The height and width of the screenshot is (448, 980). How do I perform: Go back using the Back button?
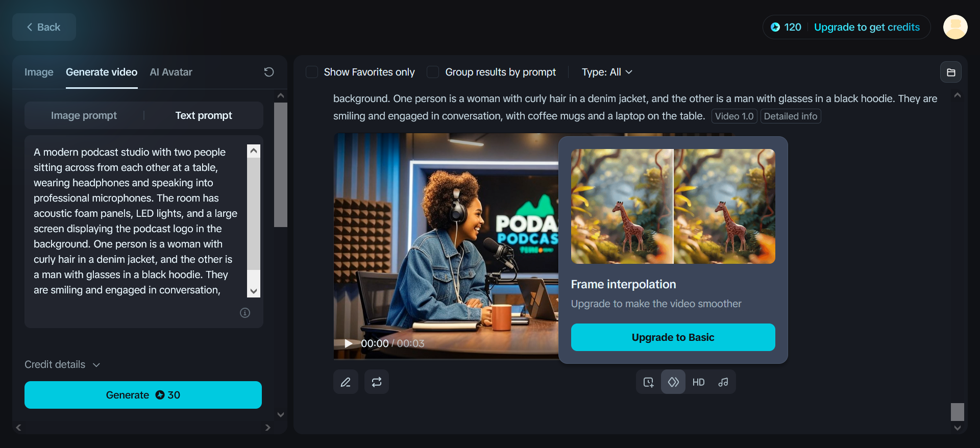[44, 27]
